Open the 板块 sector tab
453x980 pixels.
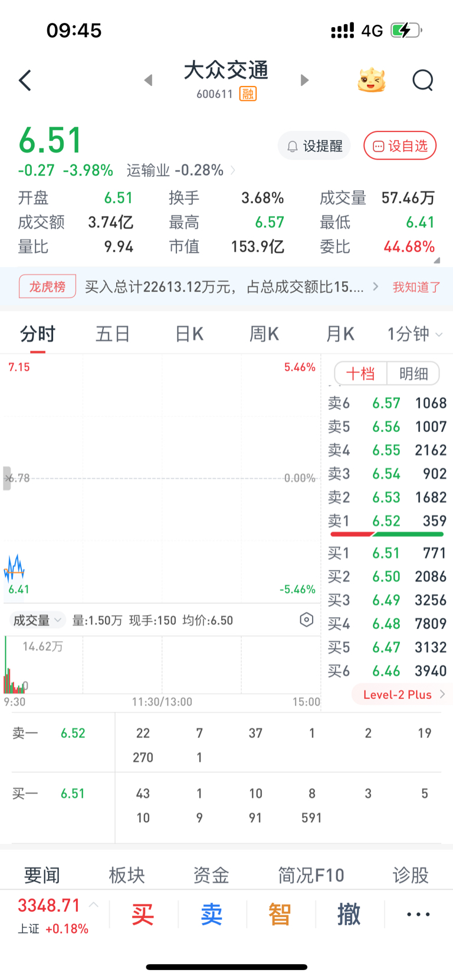(127, 875)
